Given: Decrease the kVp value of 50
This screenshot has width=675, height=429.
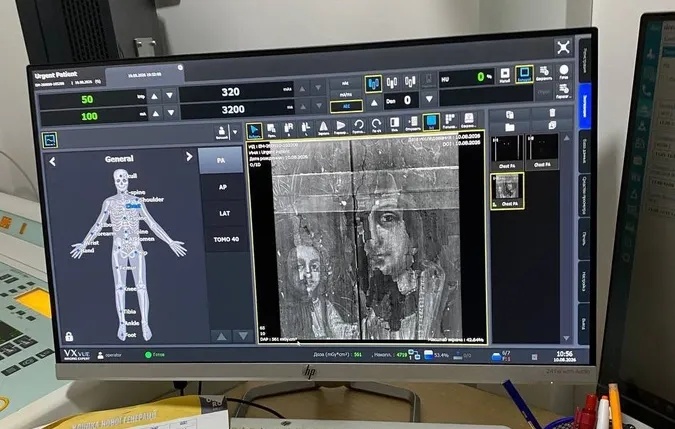Looking at the screenshot, I should coord(170,95).
